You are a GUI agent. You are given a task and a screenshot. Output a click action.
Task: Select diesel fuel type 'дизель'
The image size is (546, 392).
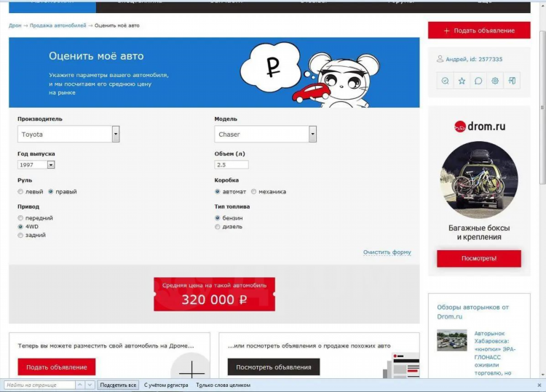(218, 227)
